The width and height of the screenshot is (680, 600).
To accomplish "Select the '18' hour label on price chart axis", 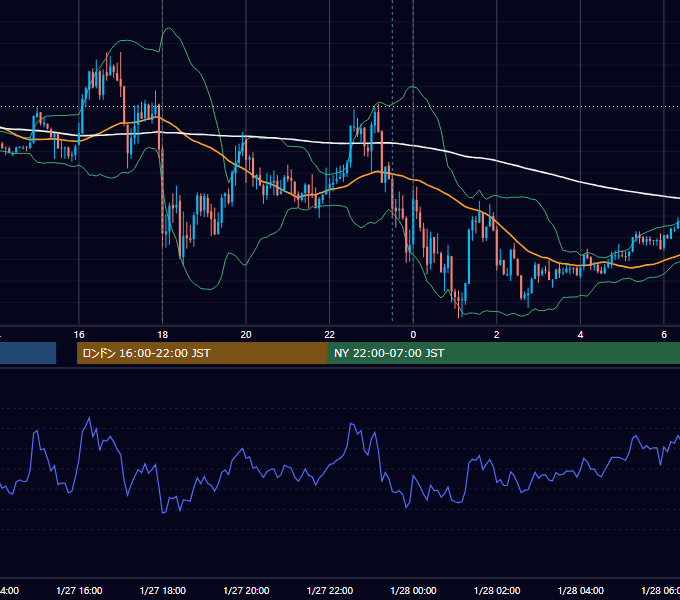I will pyautogui.click(x=163, y=335).
